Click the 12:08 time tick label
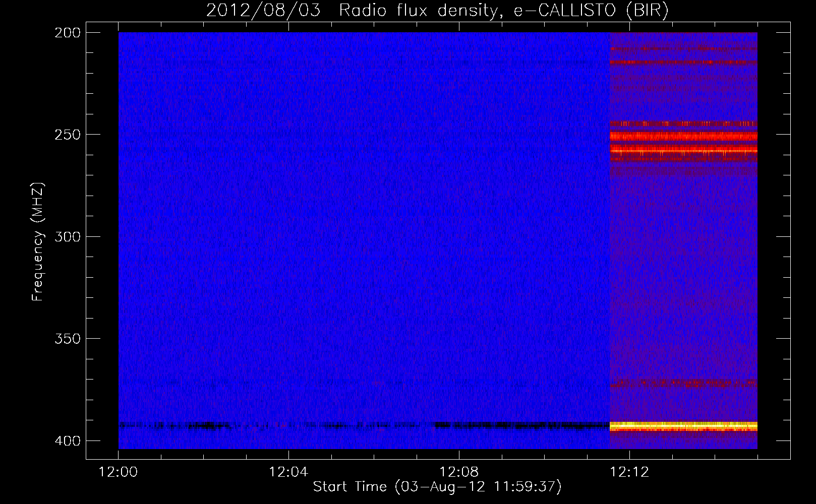 [x=459, y=472]
